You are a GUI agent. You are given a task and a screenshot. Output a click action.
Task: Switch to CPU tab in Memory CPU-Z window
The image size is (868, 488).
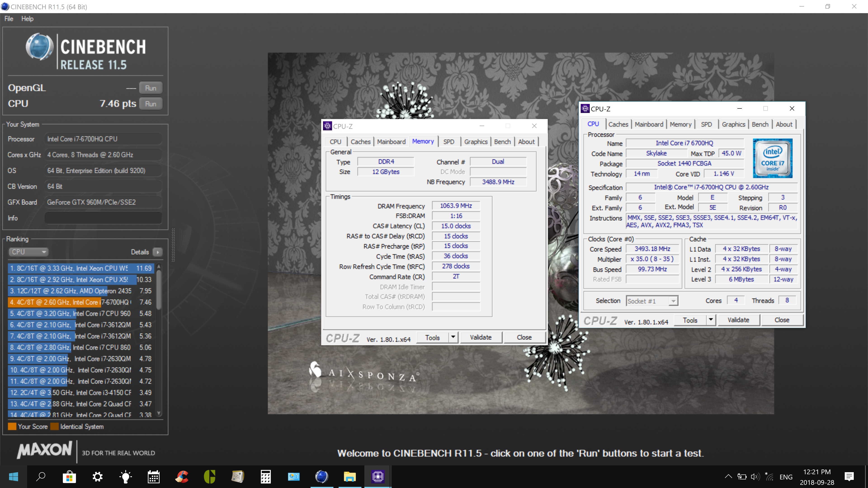tap(335, 142)
